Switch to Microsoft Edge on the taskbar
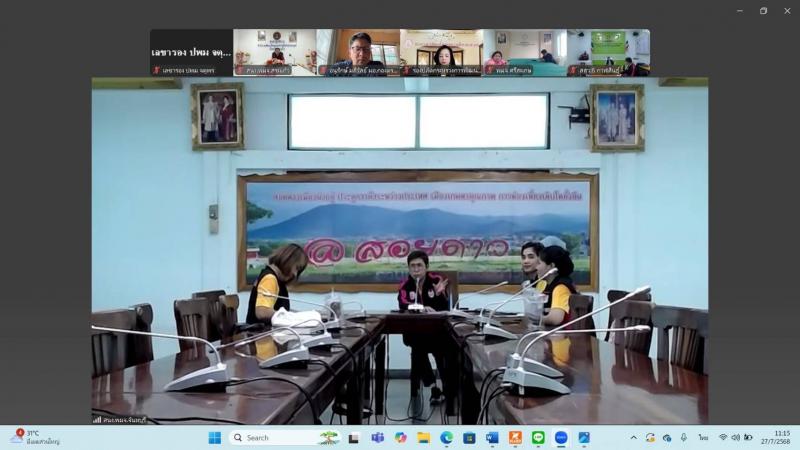800x450 pixels. click(x=446, y=438)
